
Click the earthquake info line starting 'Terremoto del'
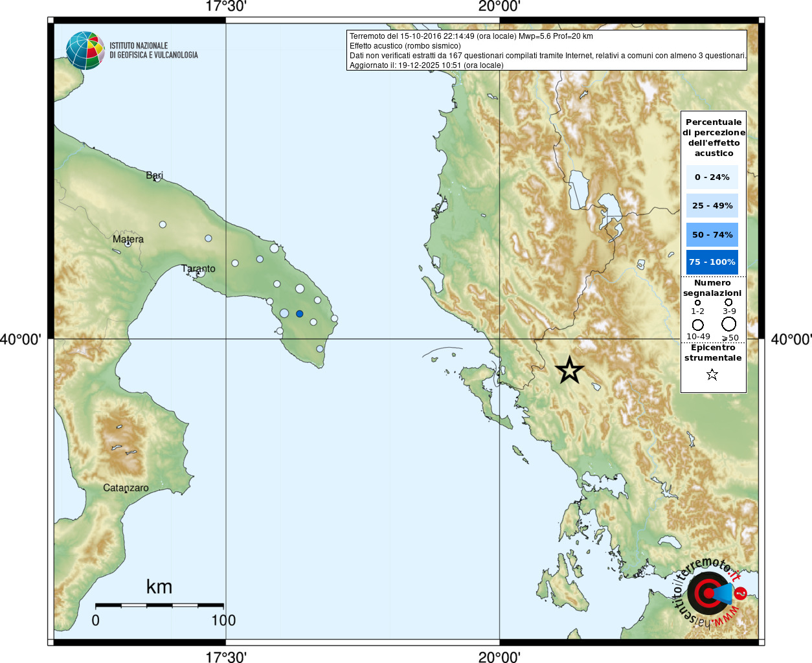tap(471, 36)
